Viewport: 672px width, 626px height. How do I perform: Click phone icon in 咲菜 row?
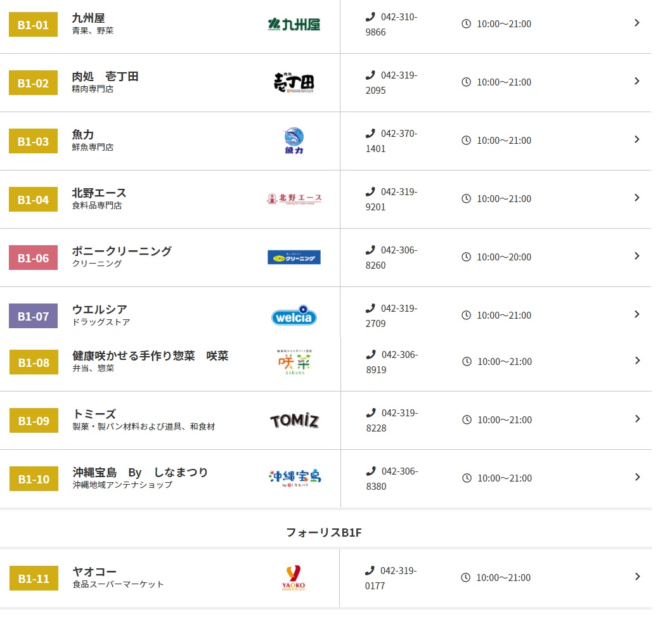371,355
